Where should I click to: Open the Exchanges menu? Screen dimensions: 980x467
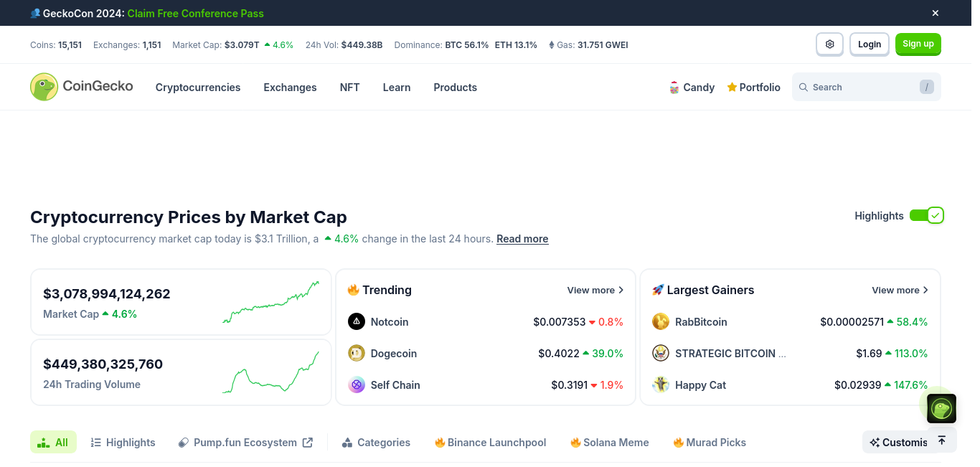click(x=290, y=88)
